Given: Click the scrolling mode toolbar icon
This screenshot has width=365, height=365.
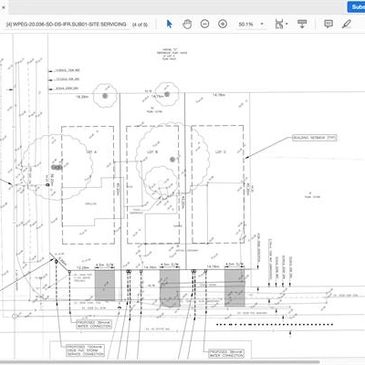Looking at the screenshot, I should [302, 24].
